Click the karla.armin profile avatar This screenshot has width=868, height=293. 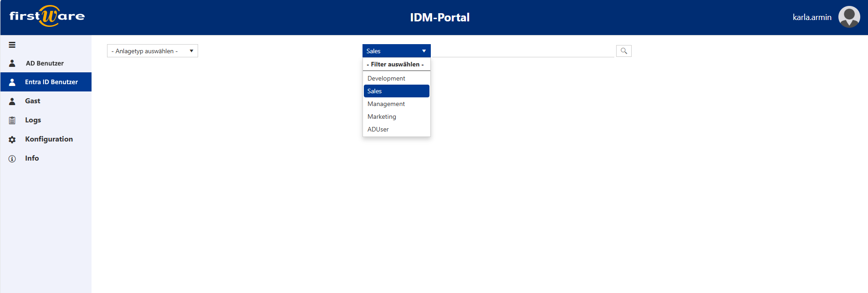coord(849,17)
